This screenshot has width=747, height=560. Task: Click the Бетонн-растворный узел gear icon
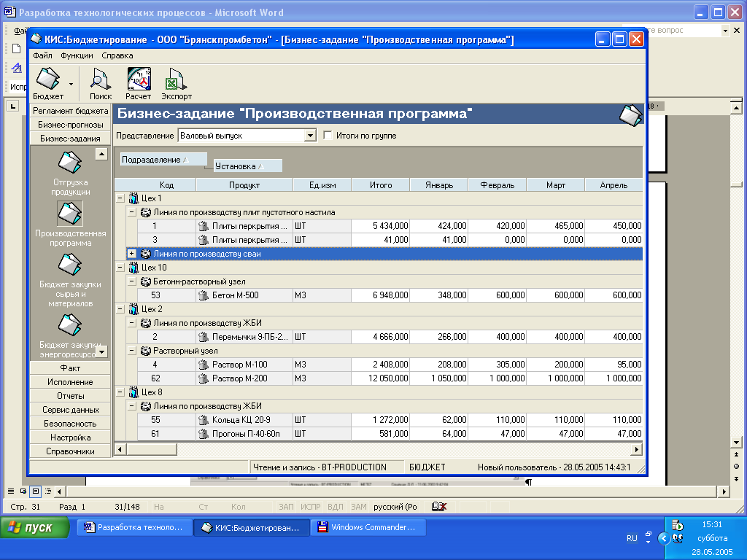pos(146,281)
